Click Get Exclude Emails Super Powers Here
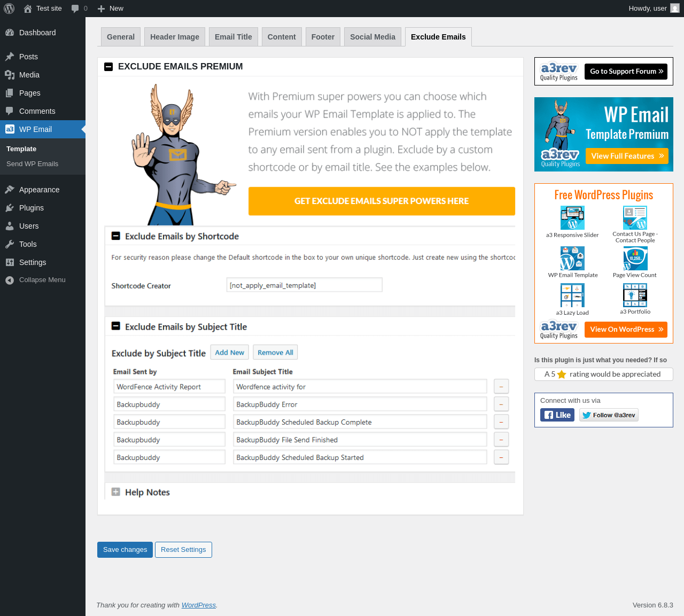This screenshot has height=616, width=684. coord(382,201)
